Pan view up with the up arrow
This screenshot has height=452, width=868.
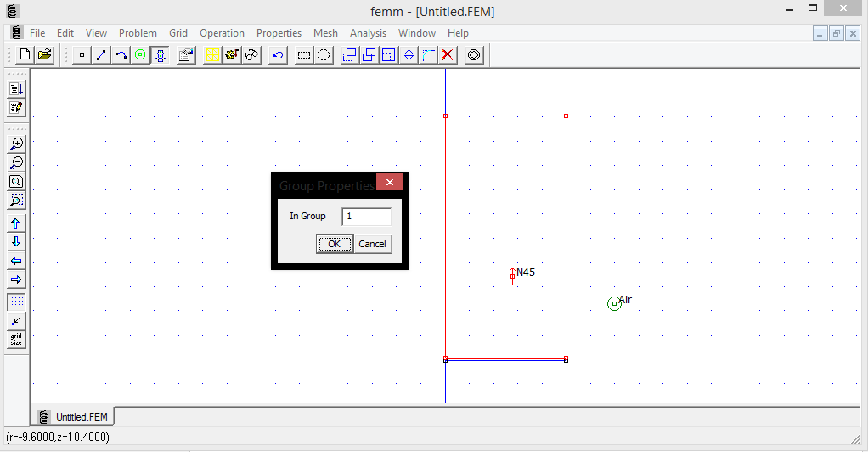[x=16, y=223]
